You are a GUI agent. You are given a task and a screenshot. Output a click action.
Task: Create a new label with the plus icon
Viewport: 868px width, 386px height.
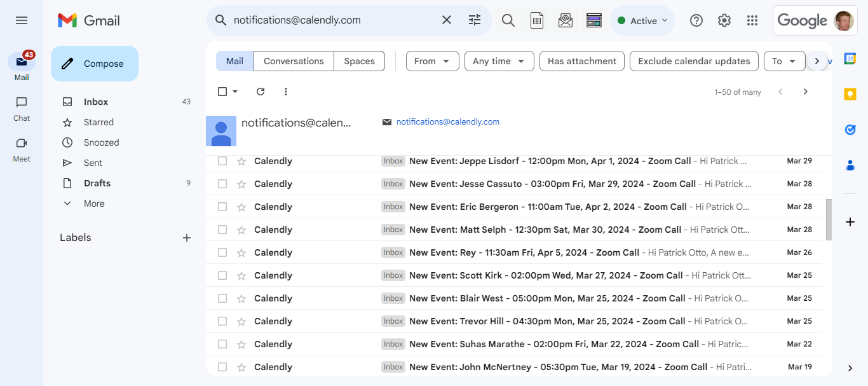187,238
